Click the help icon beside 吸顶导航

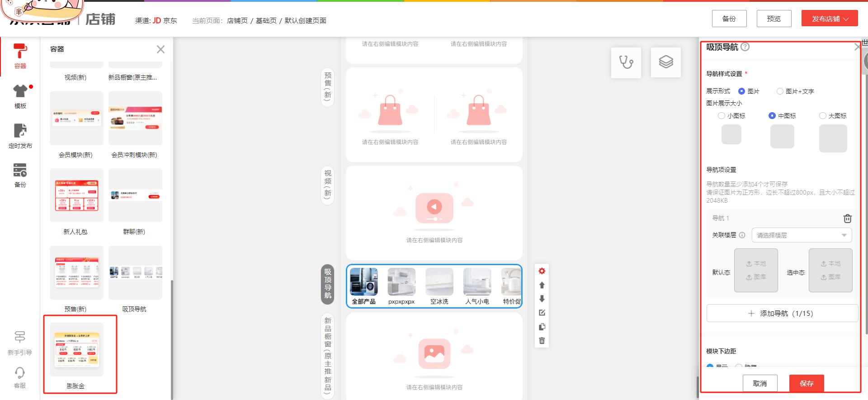point(745,47)
